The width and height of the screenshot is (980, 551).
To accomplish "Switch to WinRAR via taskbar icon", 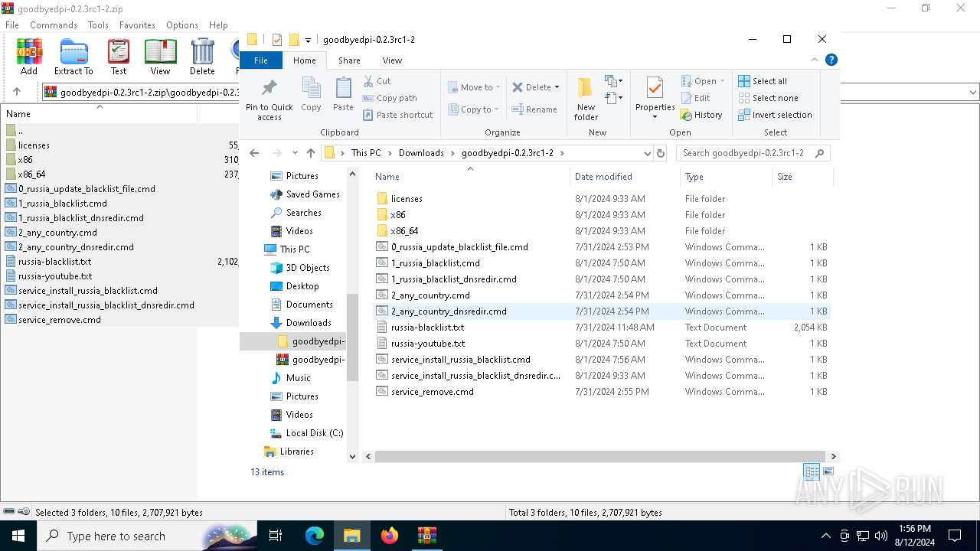I will click(x=427, y=536).
